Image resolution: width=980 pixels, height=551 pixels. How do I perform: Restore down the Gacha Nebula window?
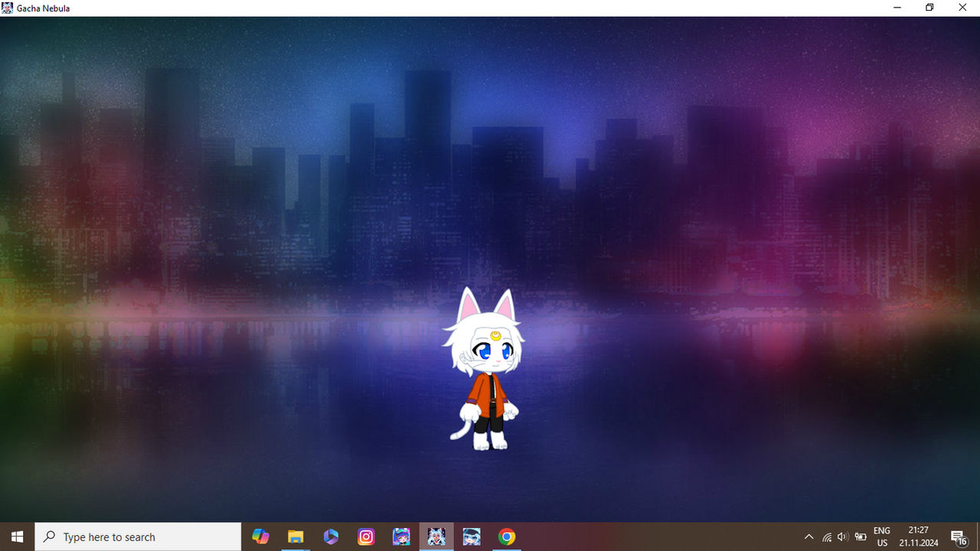[929, 8]
